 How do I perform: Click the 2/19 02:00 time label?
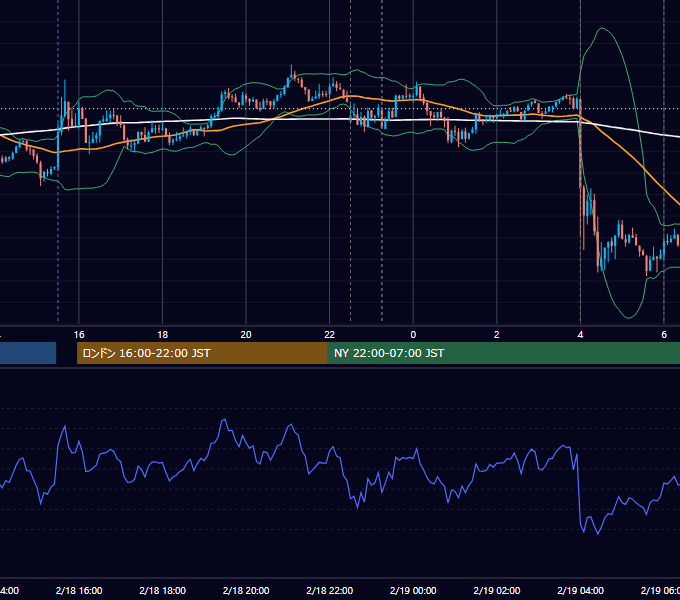point(497,590)
